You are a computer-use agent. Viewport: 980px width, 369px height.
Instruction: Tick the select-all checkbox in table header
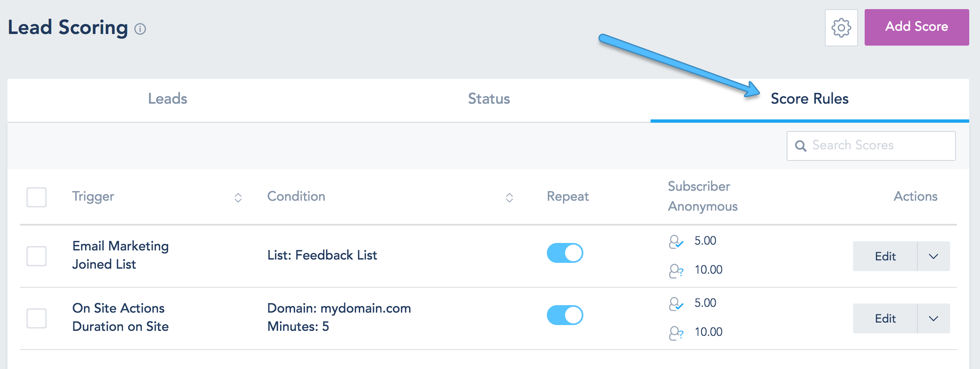[37, 197]
